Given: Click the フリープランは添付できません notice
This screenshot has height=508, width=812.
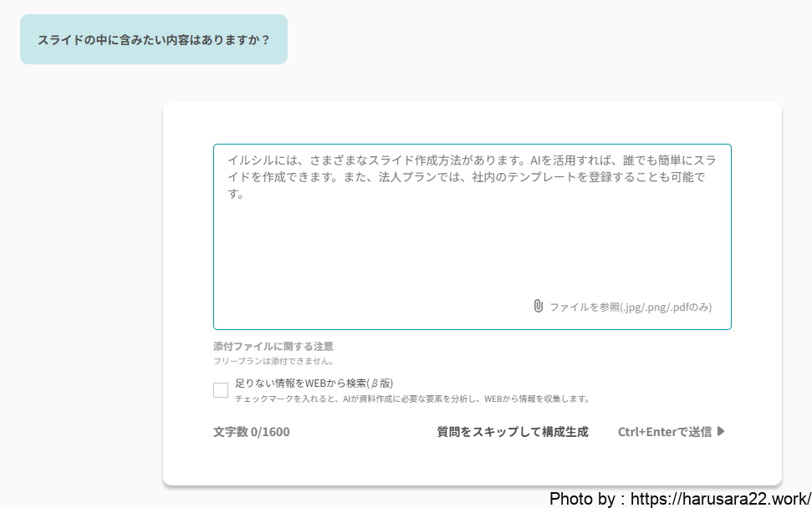Looking at the screenshot, I should tap(273, 362).
